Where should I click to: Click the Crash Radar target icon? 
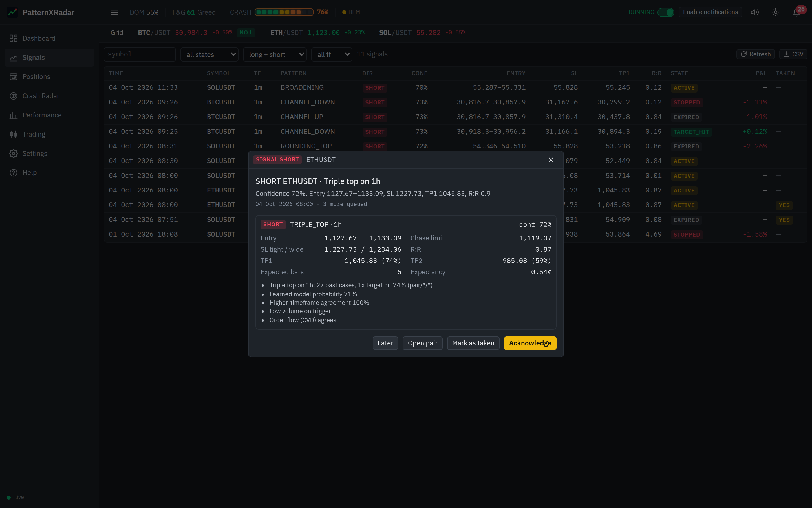(14, 96)
